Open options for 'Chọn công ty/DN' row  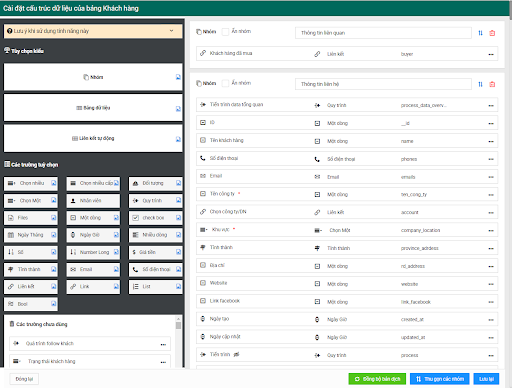coord(491,213)
